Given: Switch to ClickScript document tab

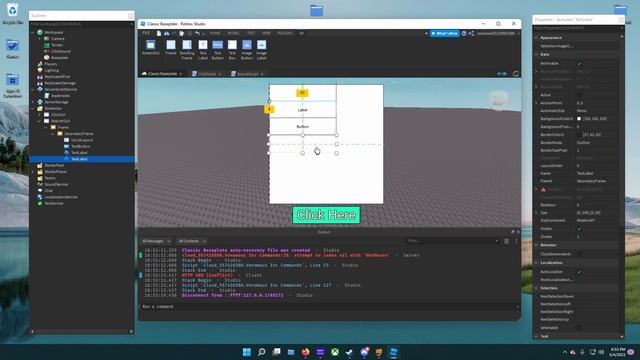Looking at the screenshot, I should point(207,74).
